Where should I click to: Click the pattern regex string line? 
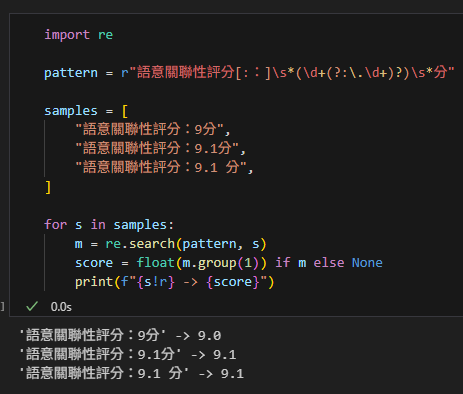pos(249,73)
